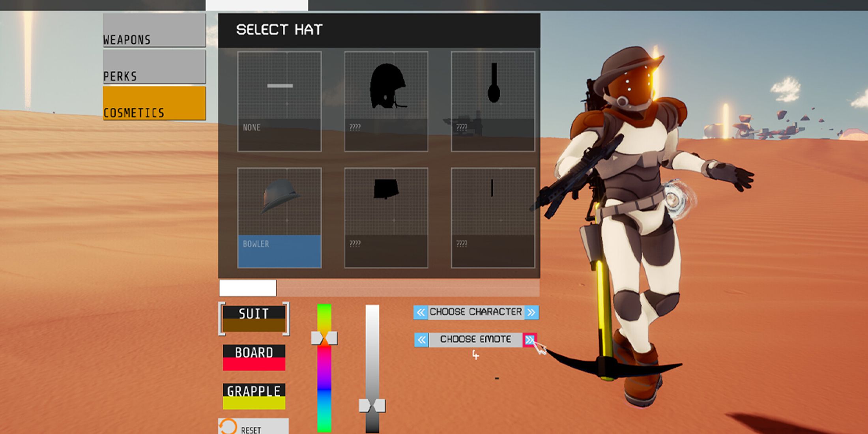Open the Perks tab
The image size is (868, 434).
tap(154, 67)
